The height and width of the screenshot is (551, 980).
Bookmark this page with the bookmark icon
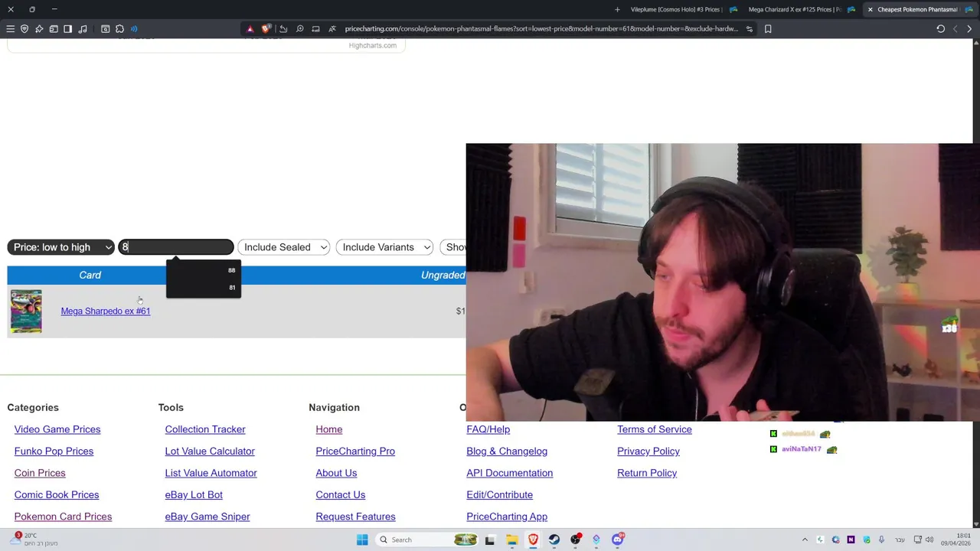pos(768,29)
